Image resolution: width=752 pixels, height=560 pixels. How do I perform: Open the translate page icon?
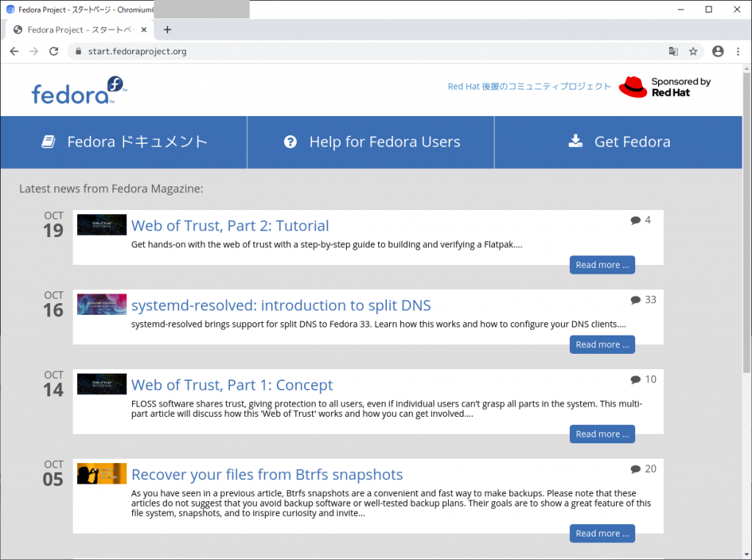point(673,51)
